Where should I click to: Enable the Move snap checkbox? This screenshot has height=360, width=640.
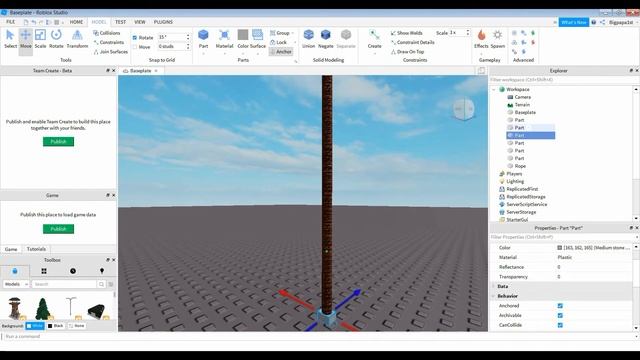pos(135,47)
